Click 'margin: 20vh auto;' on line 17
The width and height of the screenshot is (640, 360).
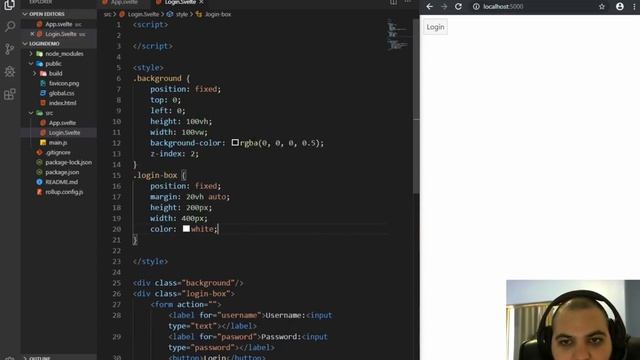pos(190,197)
